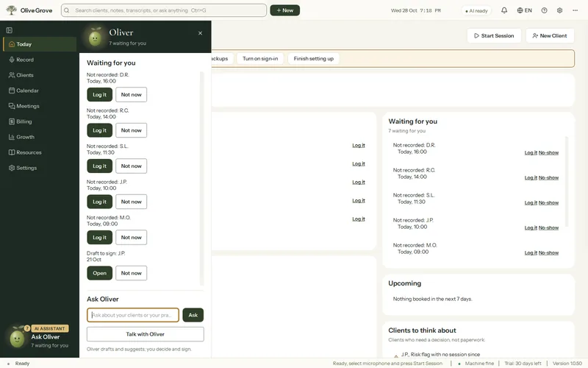Viewport: 588px width, 368px height.
Task: Click Not now for S.L. in Oliver panel
Action: [132, 166]
